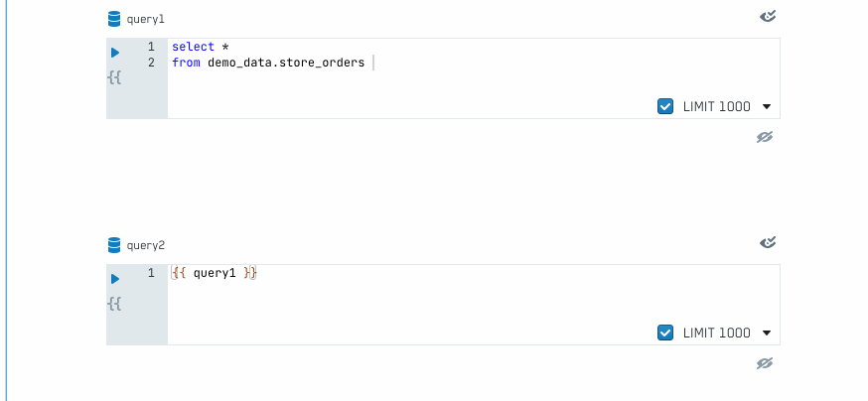868x401 pixels.
Task: Click the select keyword on line 1
Action: [194, 47]
